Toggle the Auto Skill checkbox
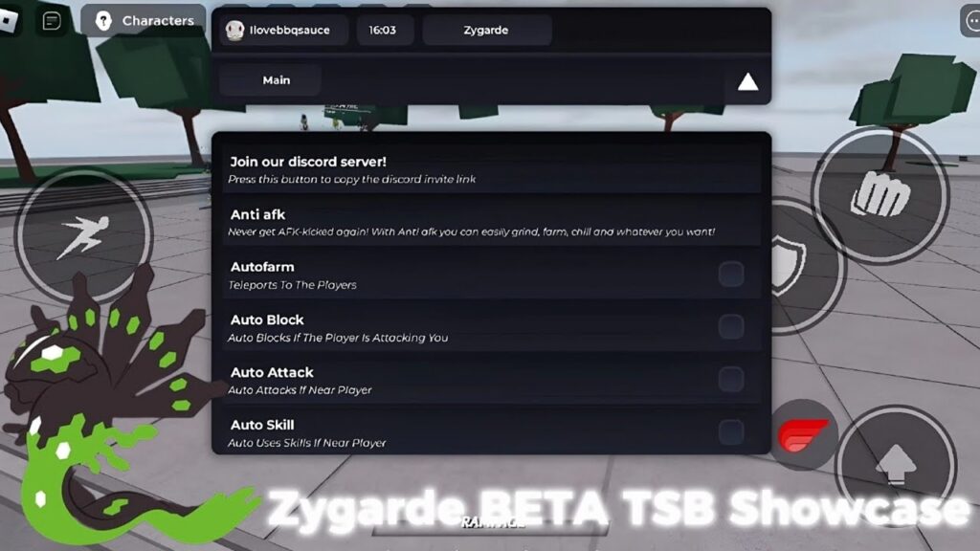 point(730,432)
